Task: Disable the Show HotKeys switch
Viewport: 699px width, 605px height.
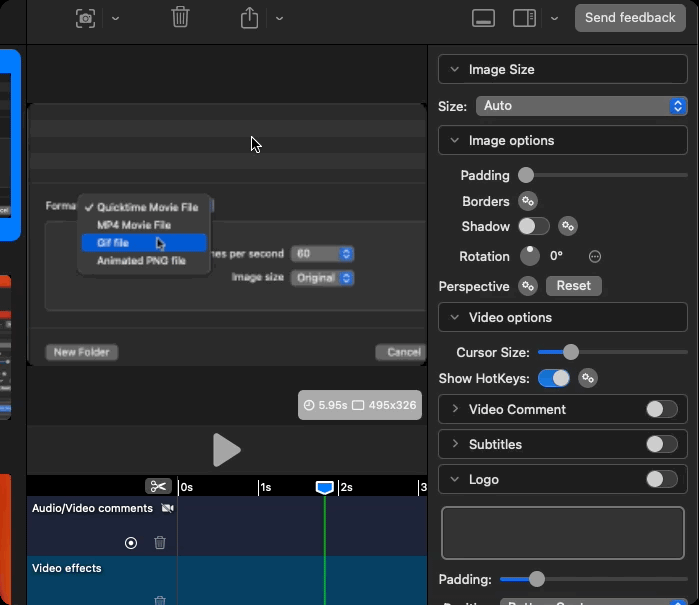Action: click(553, 378)
